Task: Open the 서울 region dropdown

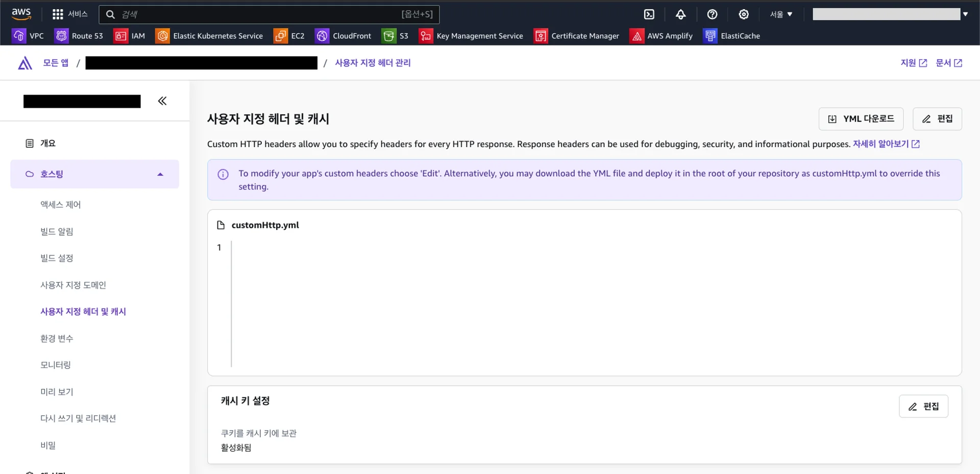Action: tap(781, 14)
